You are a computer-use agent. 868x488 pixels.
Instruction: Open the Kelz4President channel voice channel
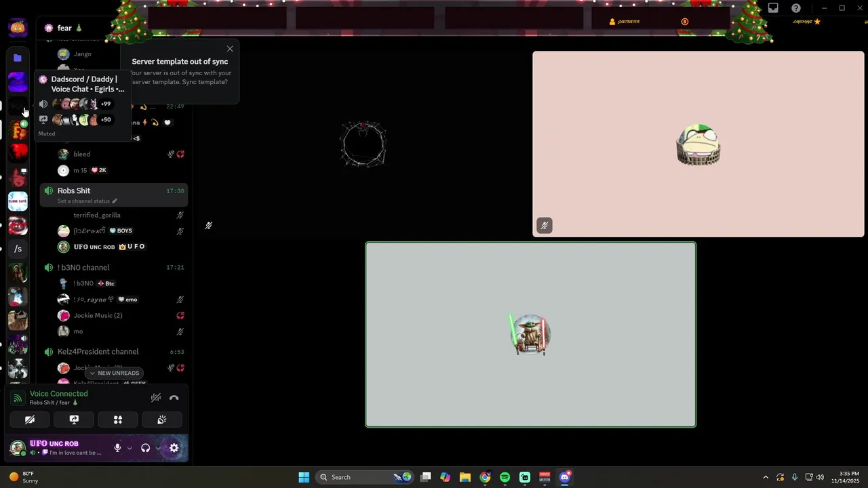coord(113,352)
